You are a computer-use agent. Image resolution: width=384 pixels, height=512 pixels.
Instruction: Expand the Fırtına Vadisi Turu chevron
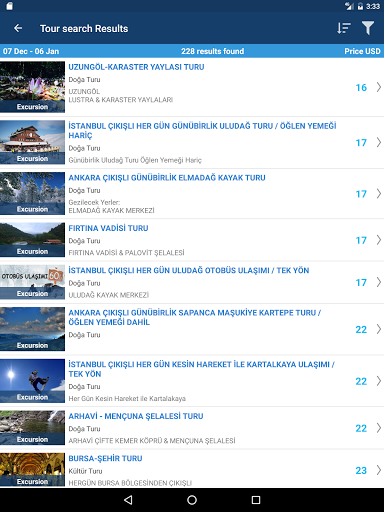(379, 240)
